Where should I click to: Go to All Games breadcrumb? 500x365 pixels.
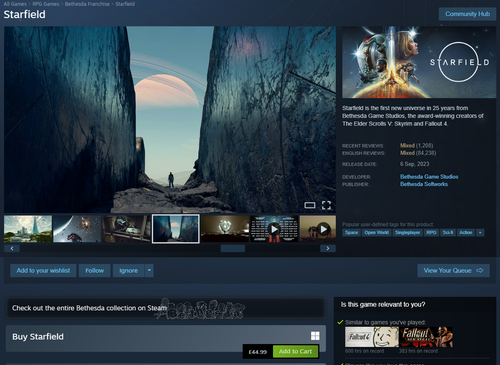[15, 4]
